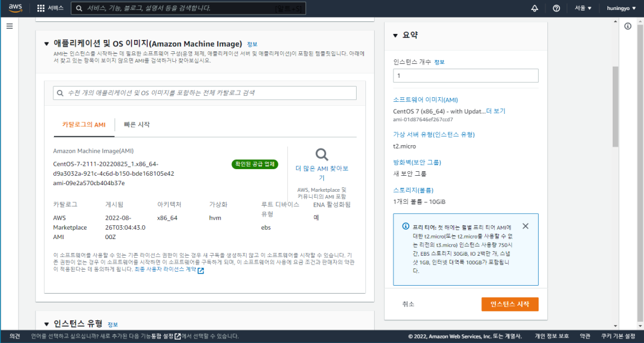
Task: Open the 방화벽(보안 그룹) summary link
Action: [x=417, y=163]
